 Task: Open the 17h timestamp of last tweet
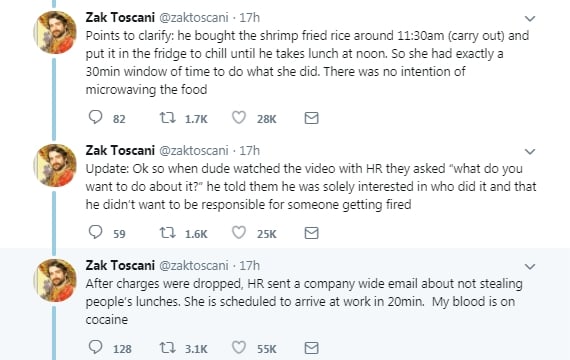coord(250,265)
